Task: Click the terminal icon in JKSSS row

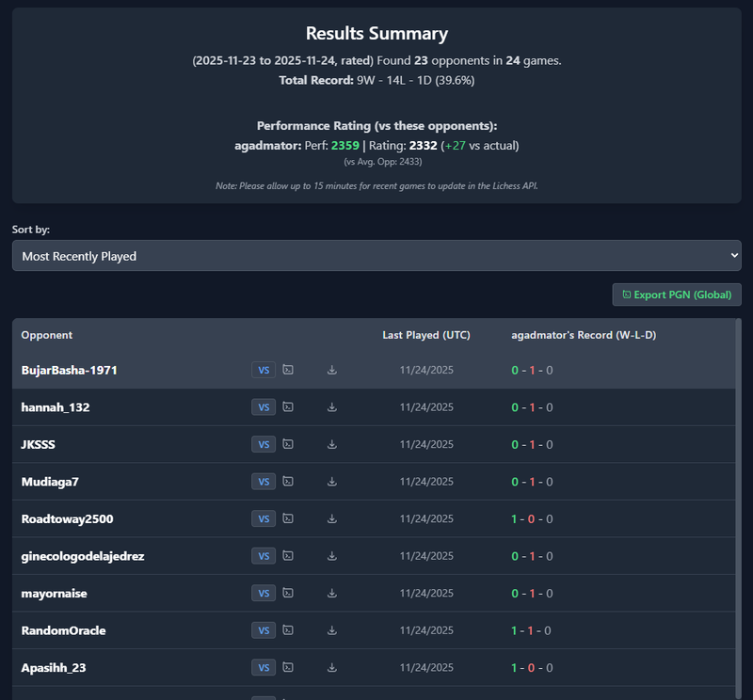Action: [x=288, y=444]
